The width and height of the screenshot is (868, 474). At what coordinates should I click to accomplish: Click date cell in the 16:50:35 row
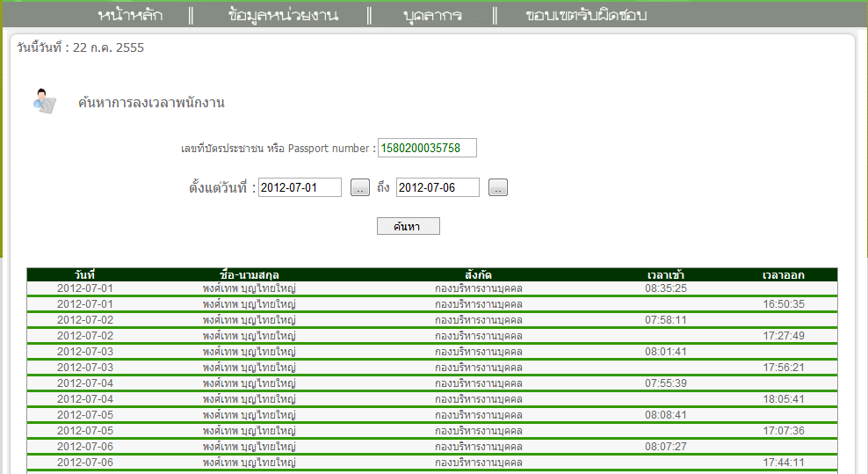(84, 303)
